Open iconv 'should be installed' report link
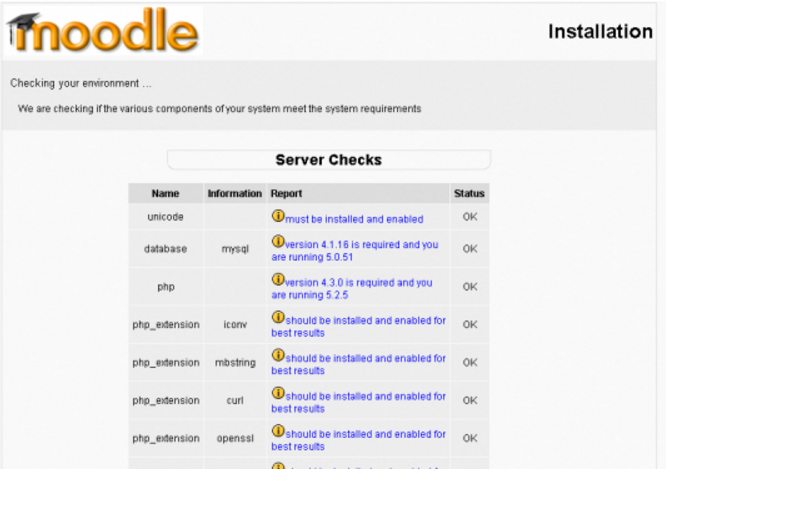Screen dimensions: 811x511 click(358, 327)
